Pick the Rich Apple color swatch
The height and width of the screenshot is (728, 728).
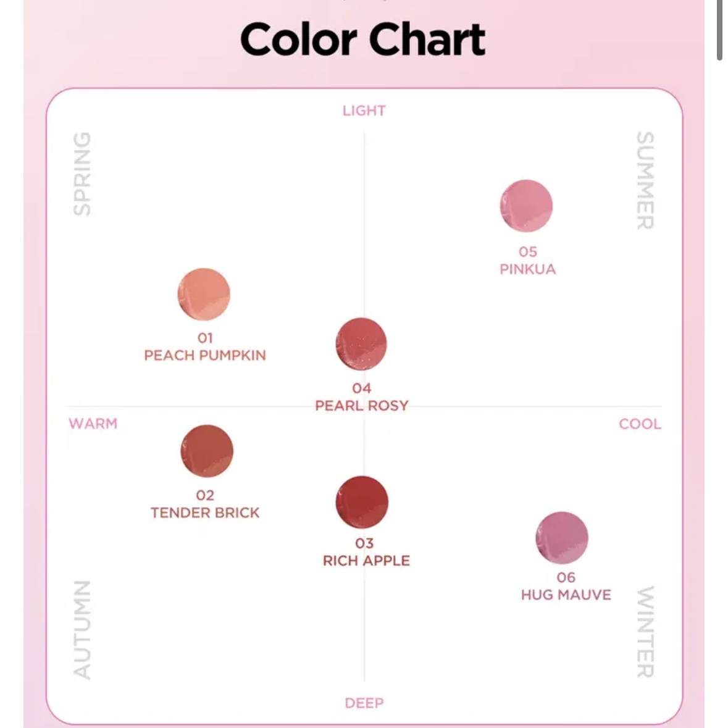(362, 502)
